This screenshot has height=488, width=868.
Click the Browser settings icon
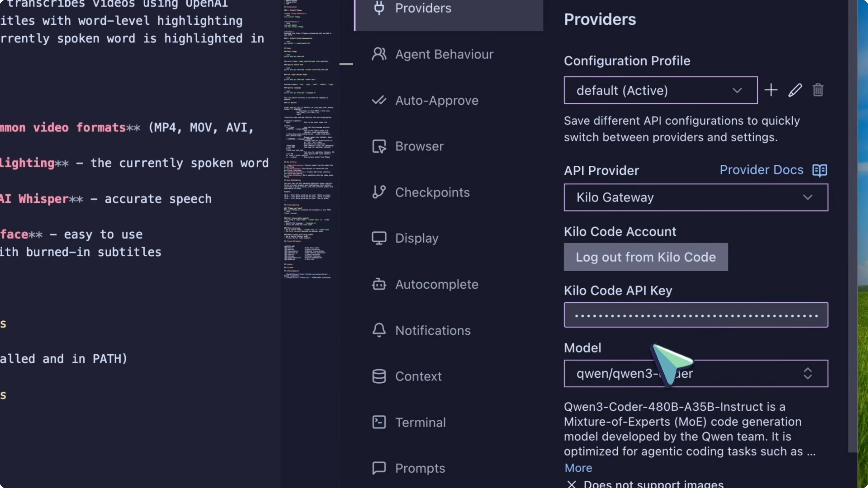click(x=380, y=146)
